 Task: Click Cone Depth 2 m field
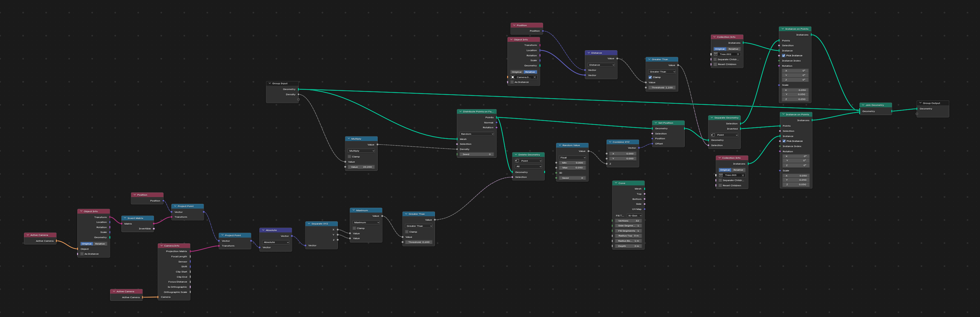pyautogui.click(x=629, y=246)
